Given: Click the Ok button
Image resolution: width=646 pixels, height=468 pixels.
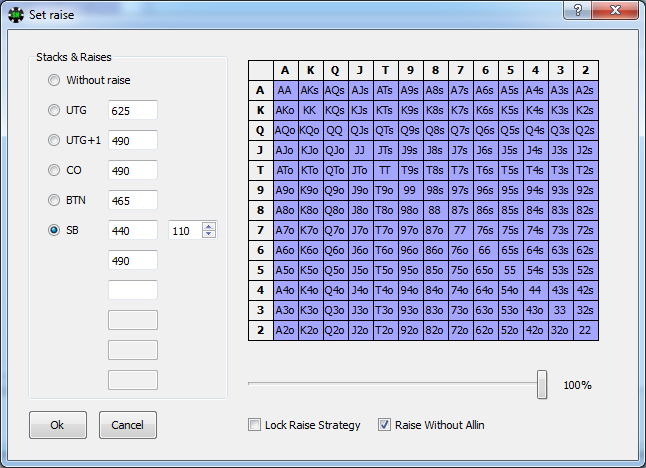Looking at the screenshot, I should pos(57,425).
